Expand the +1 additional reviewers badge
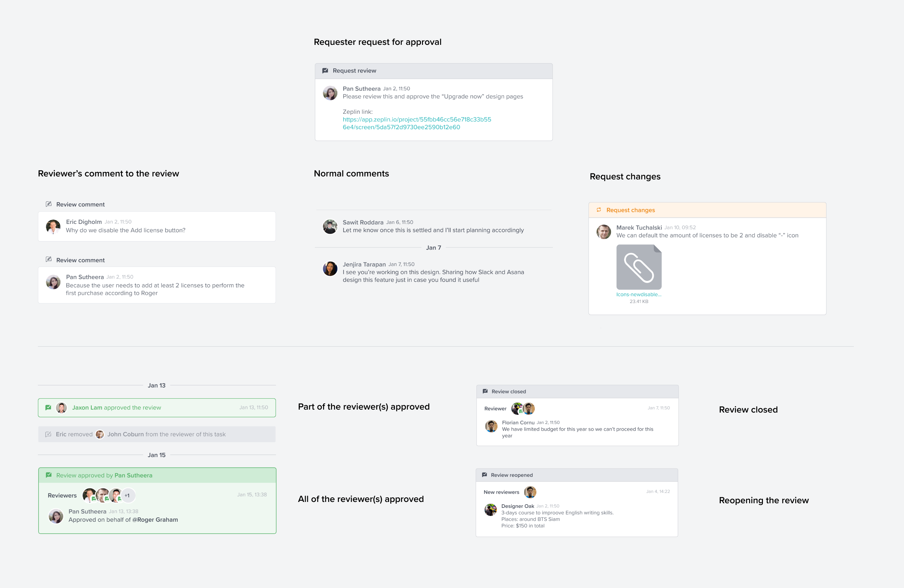The image size is (904, 588). (x=127, y=495)
